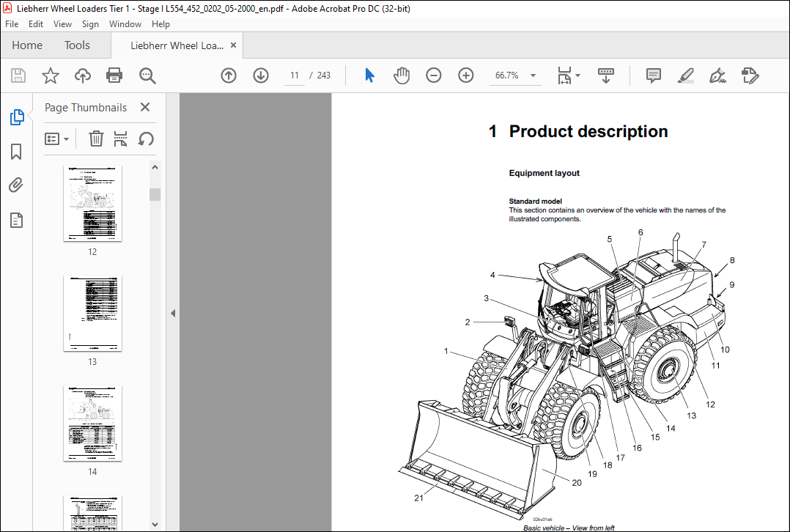This screenshot has width=790, height=532.
Task: Collapse the navigation pane arrow
Action: (x=173, y=314)
